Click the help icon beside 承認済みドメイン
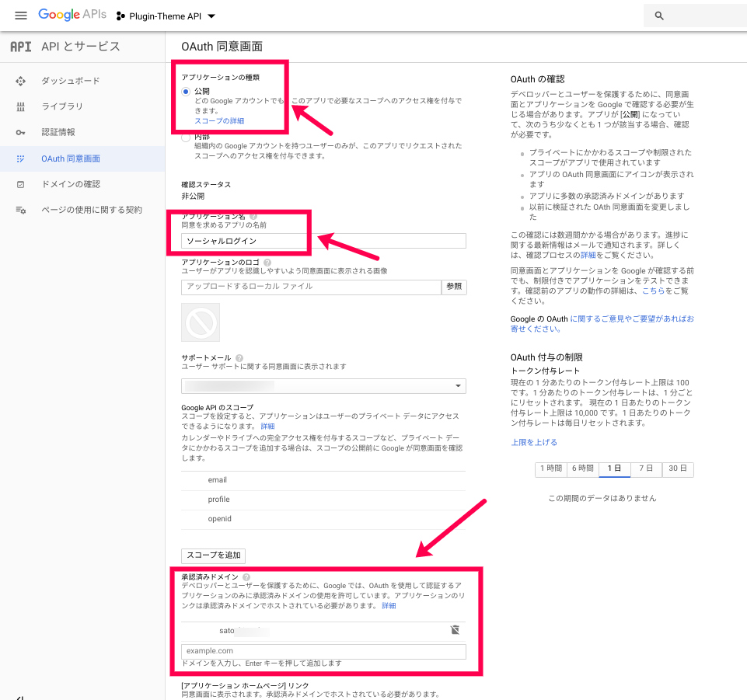 pos(246,577)
